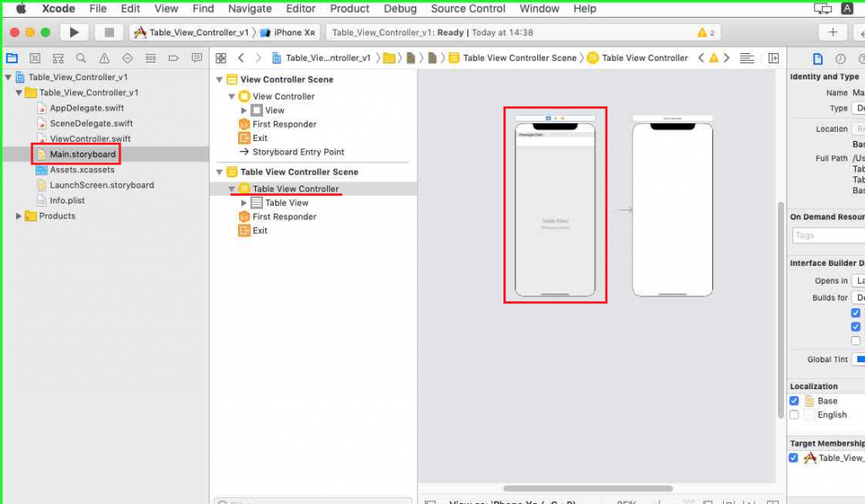Screen dimensions: 865x504
Task: Open the Find navigator magnifier icon
Action: tap(81, 58)
